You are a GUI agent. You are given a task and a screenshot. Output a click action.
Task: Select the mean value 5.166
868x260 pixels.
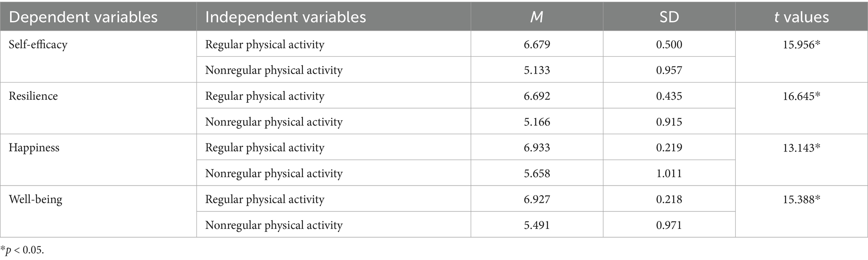pos(537,122)
